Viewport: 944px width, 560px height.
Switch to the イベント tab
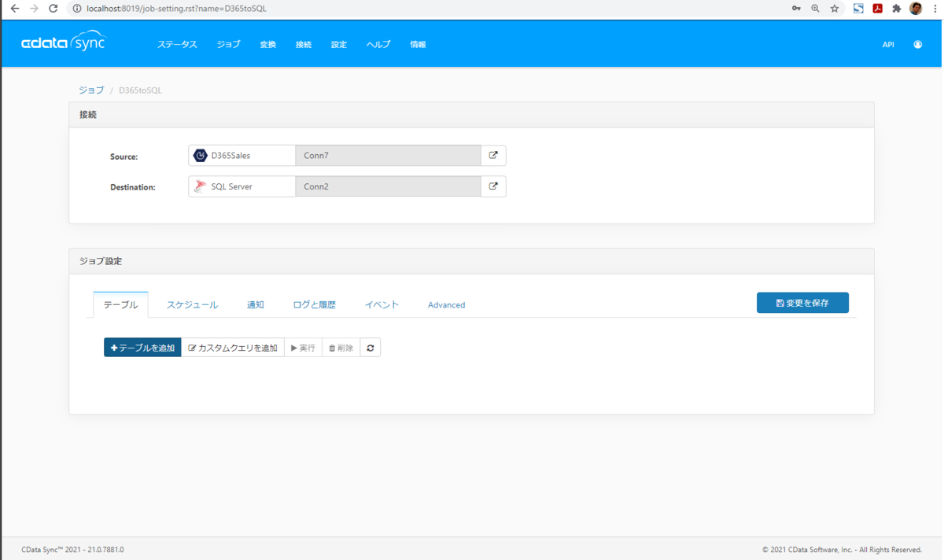tap(382, 305)
